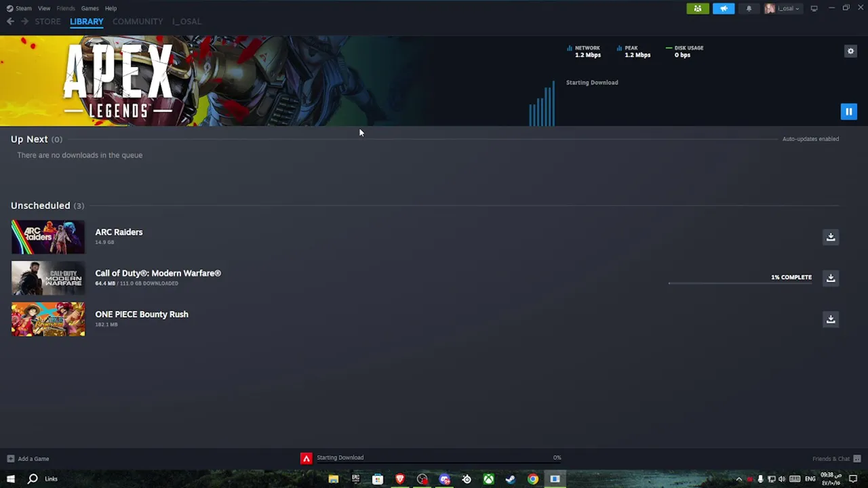Open the Games menu
Screen dimensions: 868x488
[90, 8]
